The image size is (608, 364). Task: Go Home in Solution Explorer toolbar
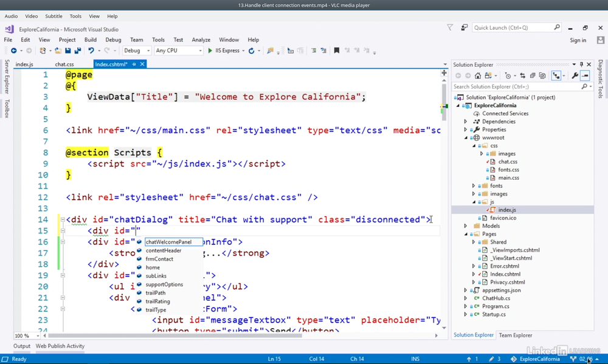pyautogui.click(x=478, y=75)
